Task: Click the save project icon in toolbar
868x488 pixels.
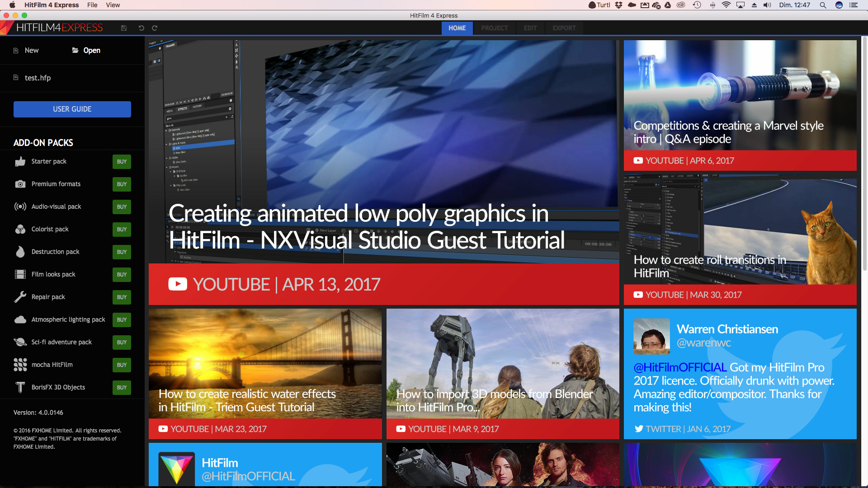Action: (x=123, y=28)
